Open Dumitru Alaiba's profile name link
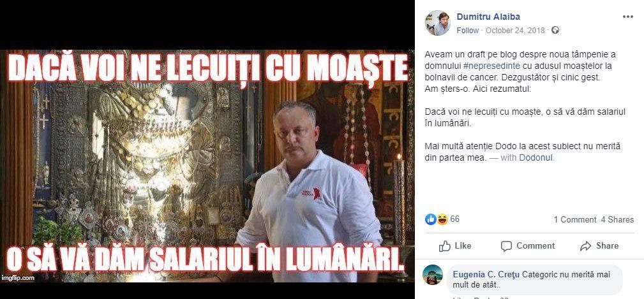 488,17
